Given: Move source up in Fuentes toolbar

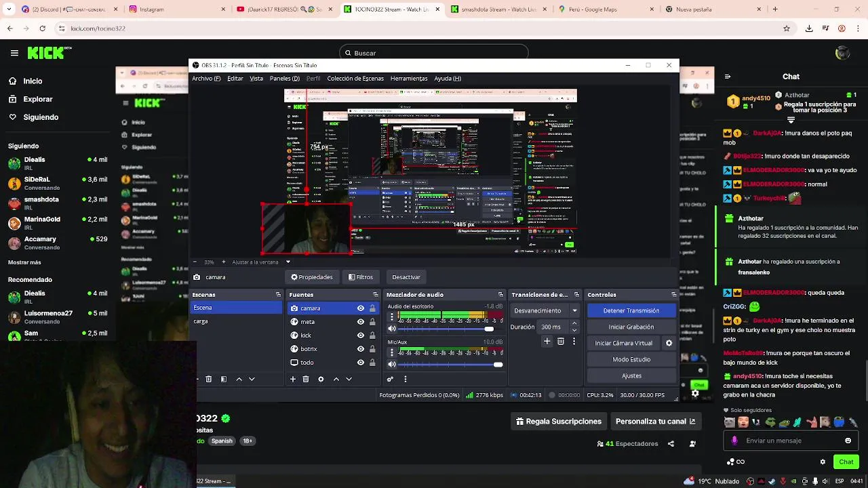Looking at the screenshot, I should [x=336, y=380].
